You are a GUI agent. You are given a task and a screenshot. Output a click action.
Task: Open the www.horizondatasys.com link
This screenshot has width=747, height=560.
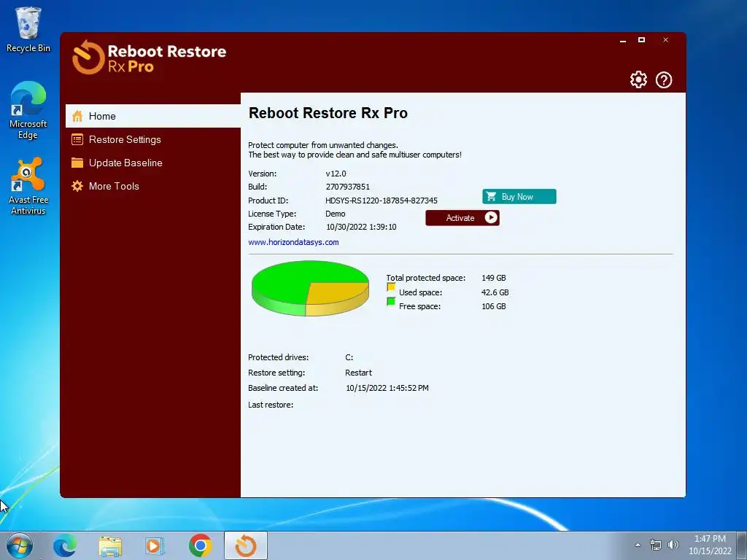[293, 242]
